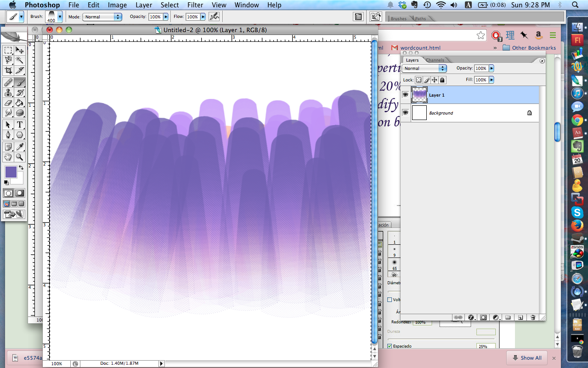Link layers with chain icon
Viewport: 588px width, 368px height.
(x=458, y=317)
